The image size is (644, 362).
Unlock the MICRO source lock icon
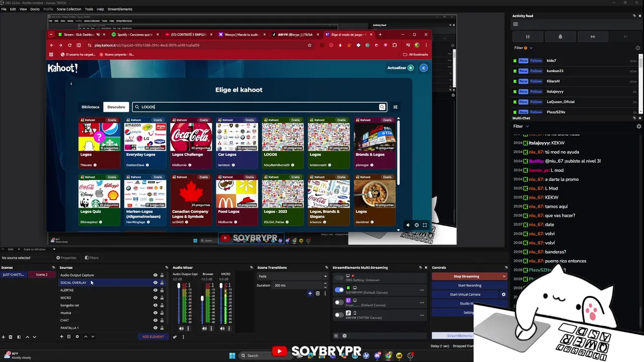point(162,298)
